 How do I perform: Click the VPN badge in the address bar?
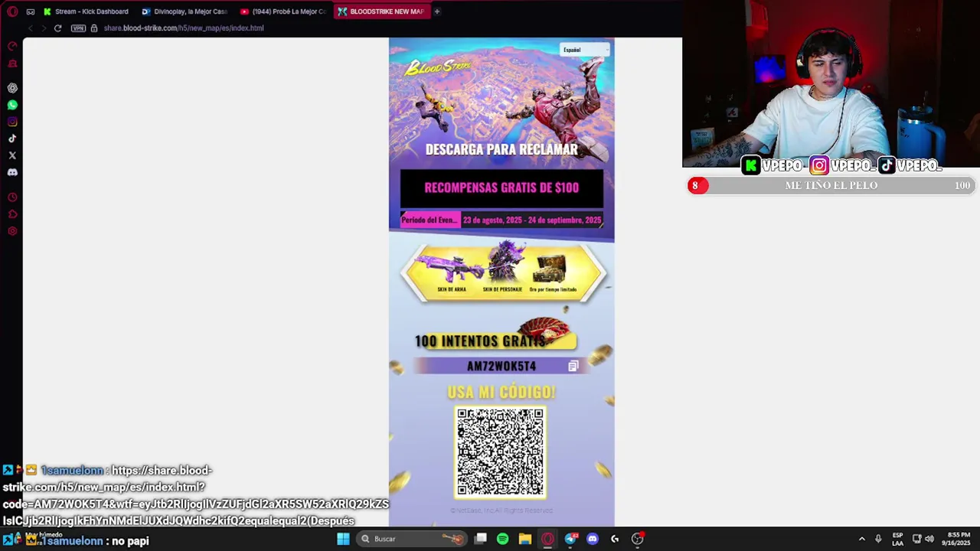point(78,28)
